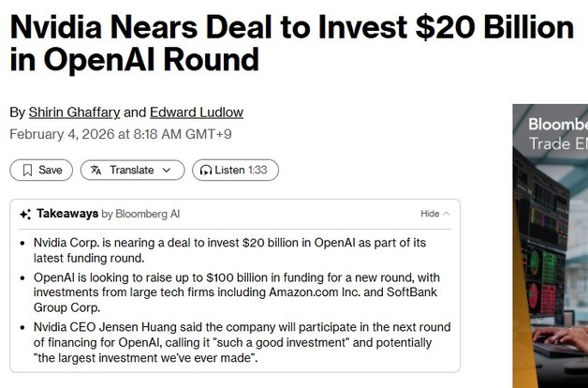588x388 pixels.
Task: Collapse takeaways with the Hide chevron
Action: point(446,214)
